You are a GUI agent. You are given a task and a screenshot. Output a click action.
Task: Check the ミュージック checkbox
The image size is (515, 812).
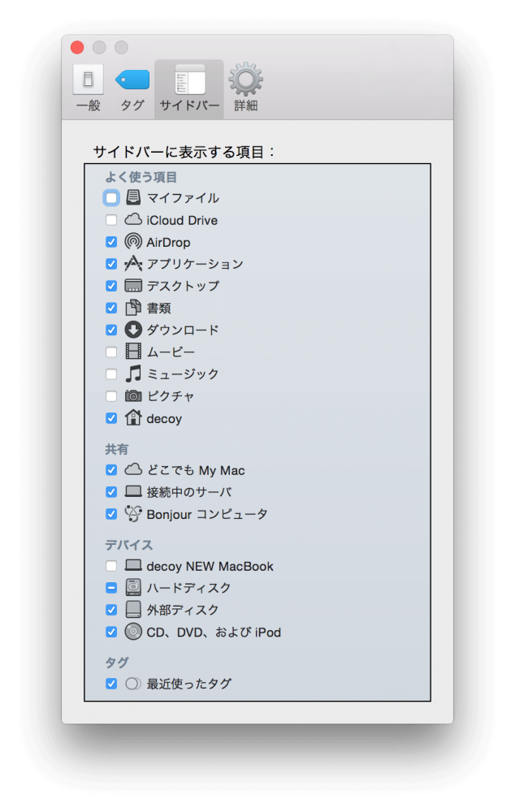[x=110, y=374]
